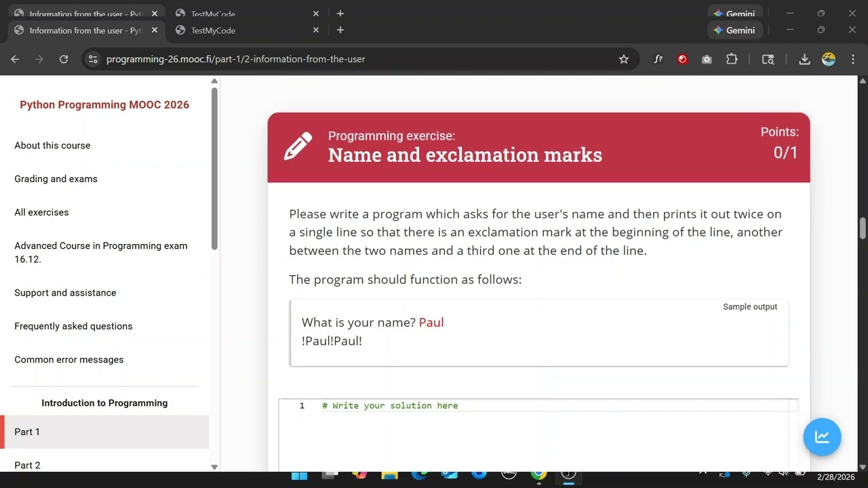Open Common error messages
The width and height of the screenshot is (868, 488).
pyautogui.click(x=69, y=360)
